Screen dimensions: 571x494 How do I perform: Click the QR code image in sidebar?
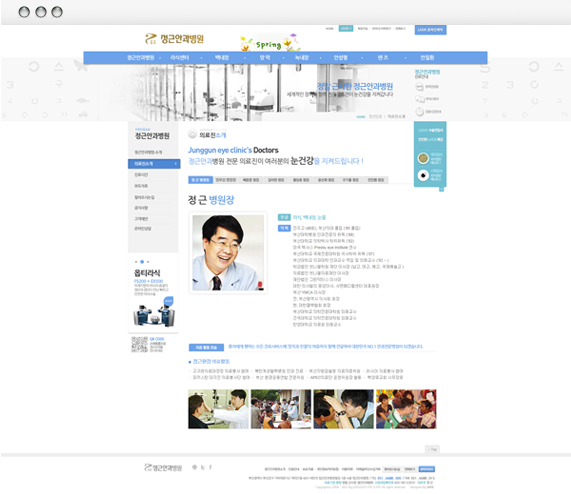pyautogui.click(x=139, y=344)
